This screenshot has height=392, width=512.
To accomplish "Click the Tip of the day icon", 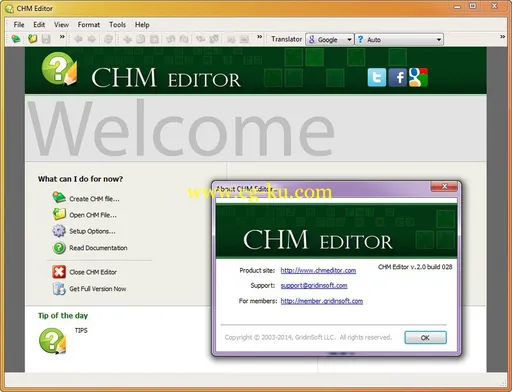I will 52,341.
